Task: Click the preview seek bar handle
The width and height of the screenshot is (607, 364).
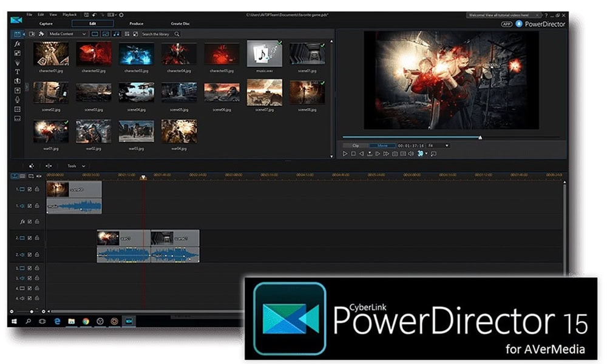Action: tap(480, 137)
